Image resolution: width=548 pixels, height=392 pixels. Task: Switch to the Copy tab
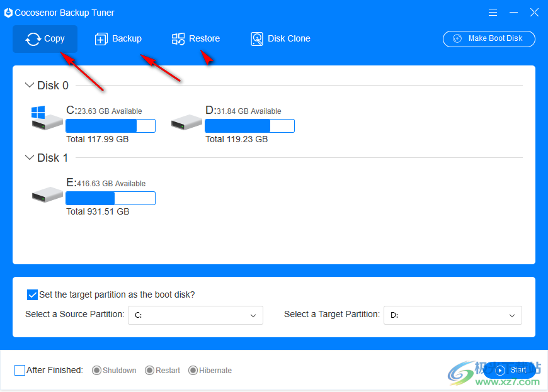(x=45, y=39)
